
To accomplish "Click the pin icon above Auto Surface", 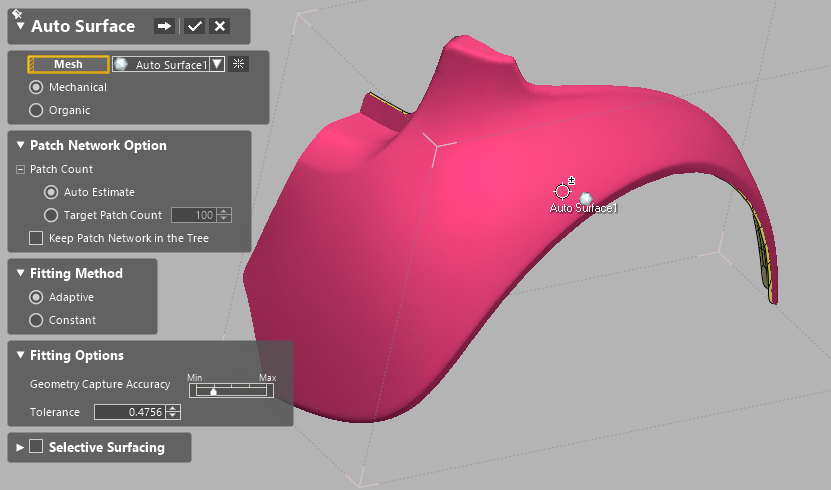I will tap(16, 14).
